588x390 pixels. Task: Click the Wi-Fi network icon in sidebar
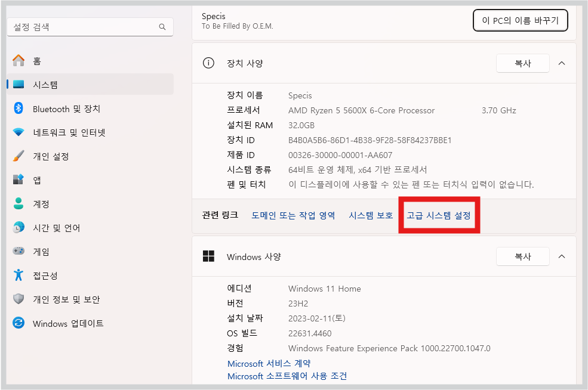19,132
